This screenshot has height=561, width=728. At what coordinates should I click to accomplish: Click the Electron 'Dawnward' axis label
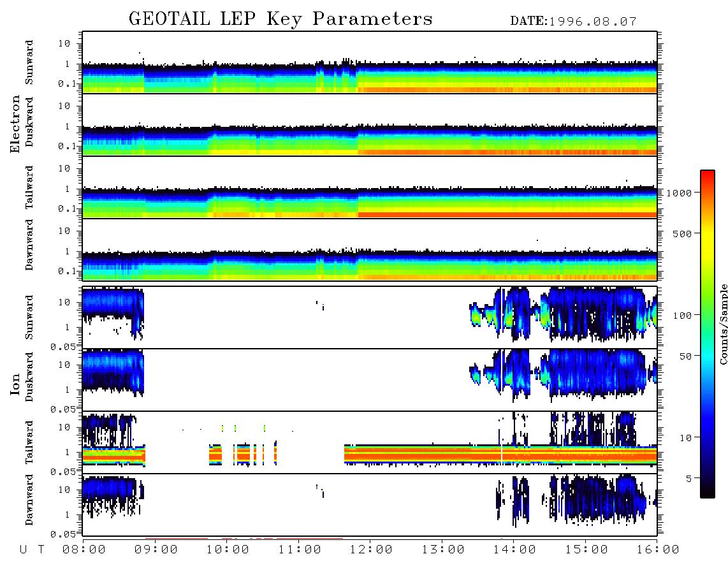[x=29, y=245]
